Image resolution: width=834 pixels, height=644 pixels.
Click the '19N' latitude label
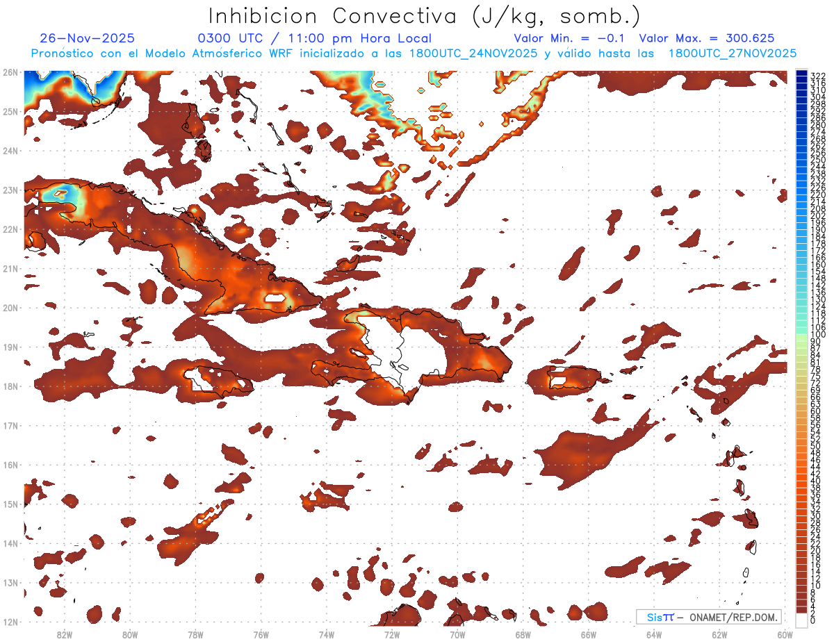[10, 347]
